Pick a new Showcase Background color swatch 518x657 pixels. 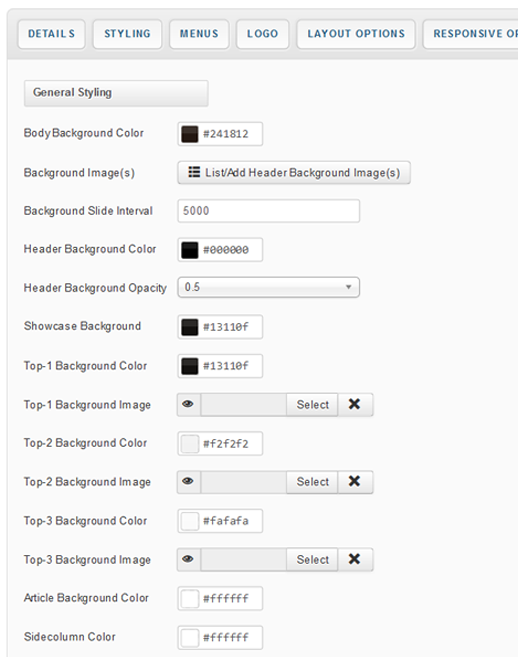(x=189, y=327)
